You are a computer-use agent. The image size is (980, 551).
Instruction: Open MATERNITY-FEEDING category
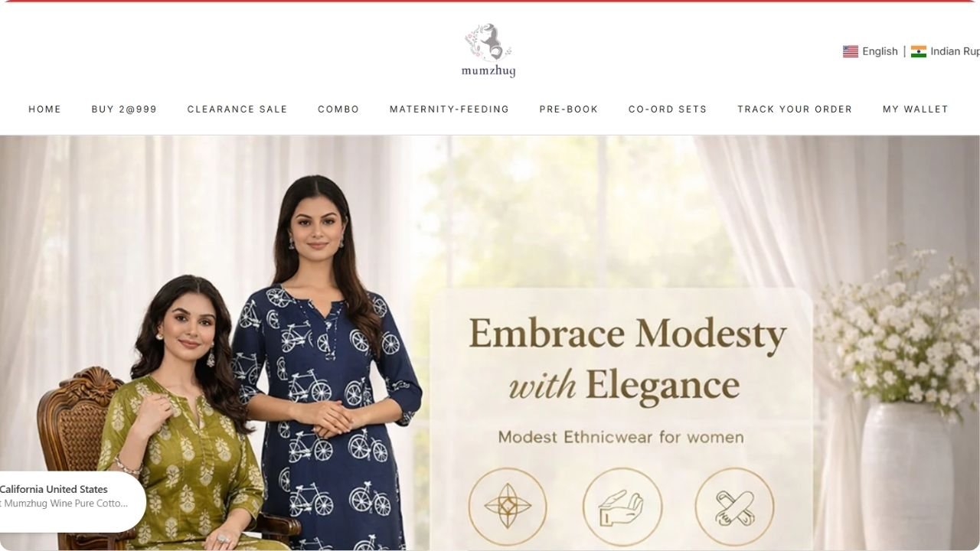tap(449, 109)
